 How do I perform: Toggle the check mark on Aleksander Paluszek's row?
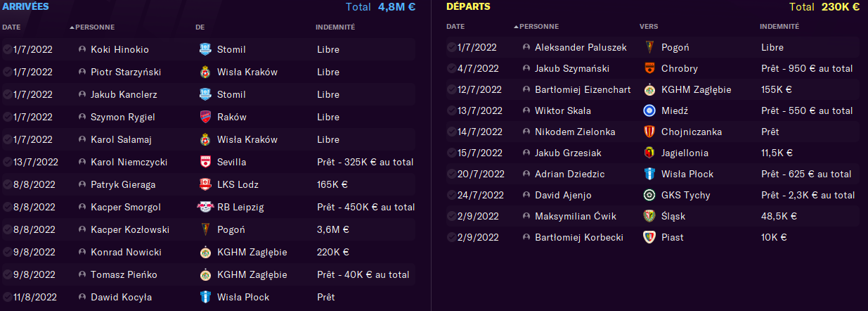(x=451, y=47)
